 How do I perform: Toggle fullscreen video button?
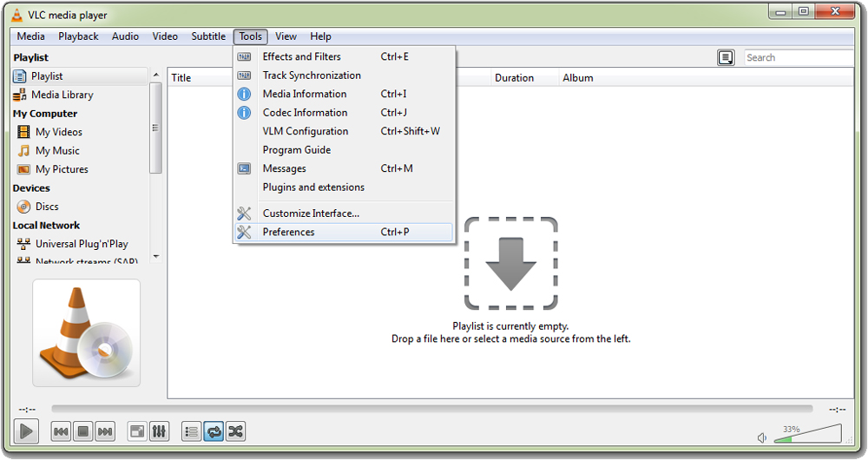pos(137,431)
